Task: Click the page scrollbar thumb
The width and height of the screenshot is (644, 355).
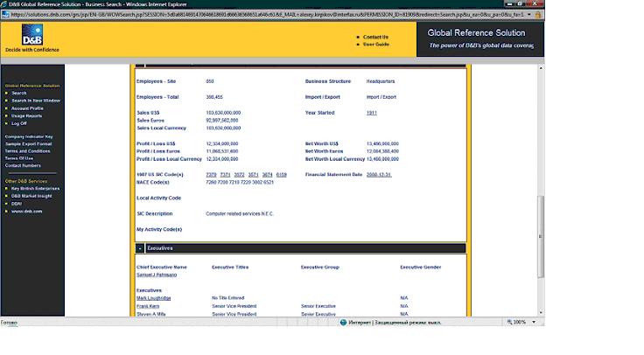Action: pyautogui.click(x=541, y=236)
